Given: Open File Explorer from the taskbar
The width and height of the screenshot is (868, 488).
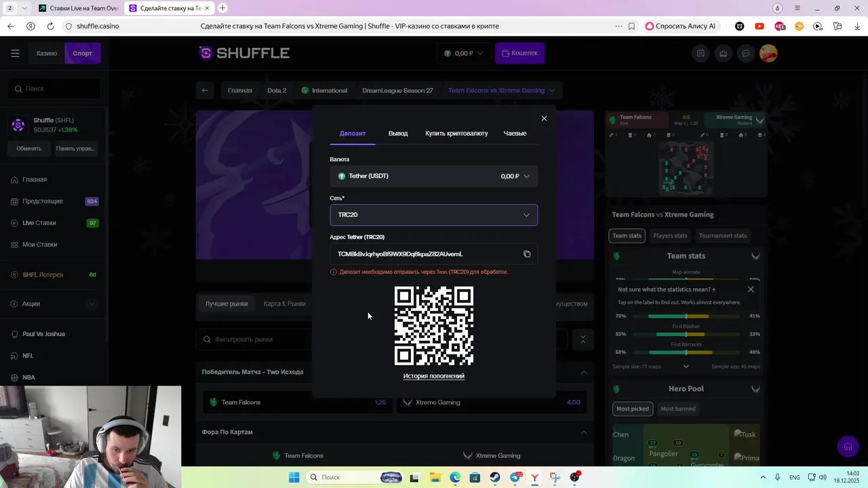Looking at the screenshot, I should (x=435, y=477).
